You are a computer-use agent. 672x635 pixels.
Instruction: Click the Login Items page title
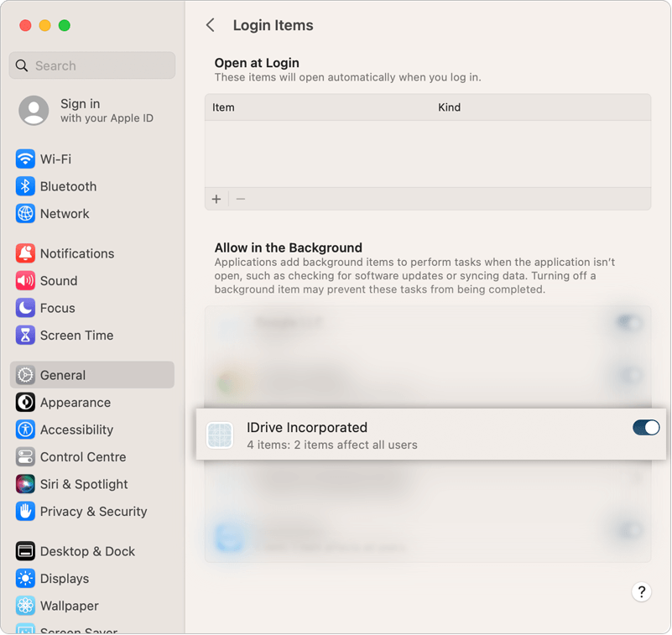(x=273, y=25)
